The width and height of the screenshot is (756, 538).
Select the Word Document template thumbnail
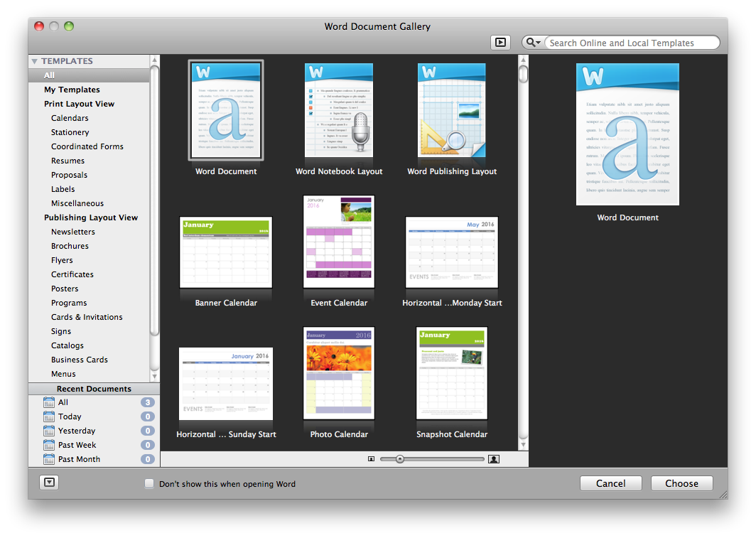226,110
